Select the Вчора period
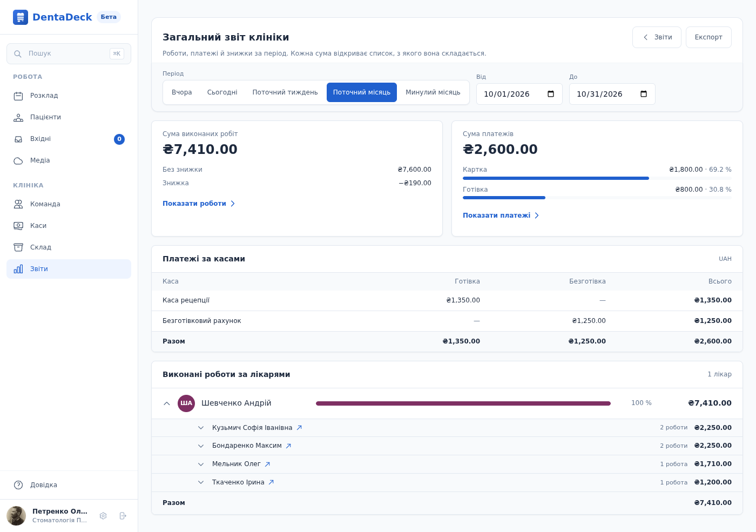This screenshot has height=532, width=756. tap(182, 92)
